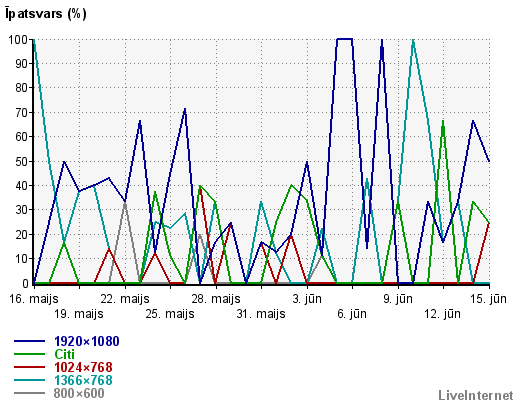This screenshot has height=405, width=520.
Task: Click the 10 value on the Y axis
Action: tap(21, 259)
